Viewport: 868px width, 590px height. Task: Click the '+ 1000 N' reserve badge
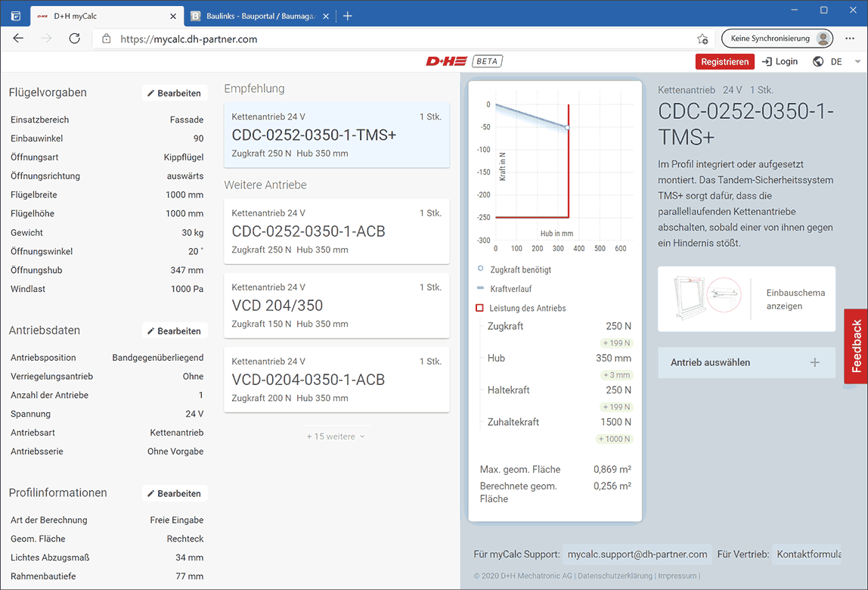pos(615,439)
